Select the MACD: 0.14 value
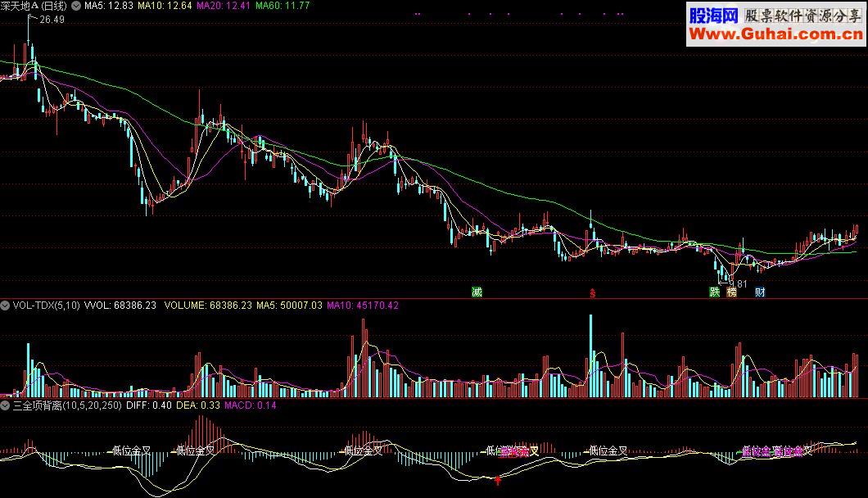 (x=251, y=405)
